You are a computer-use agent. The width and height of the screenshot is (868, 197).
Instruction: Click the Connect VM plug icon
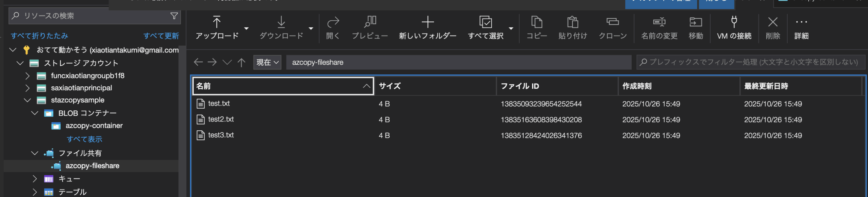[x=734, y=22]
